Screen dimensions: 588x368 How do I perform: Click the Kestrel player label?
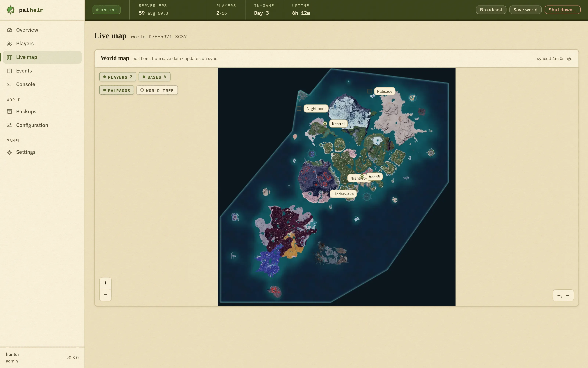click(338, 124)
